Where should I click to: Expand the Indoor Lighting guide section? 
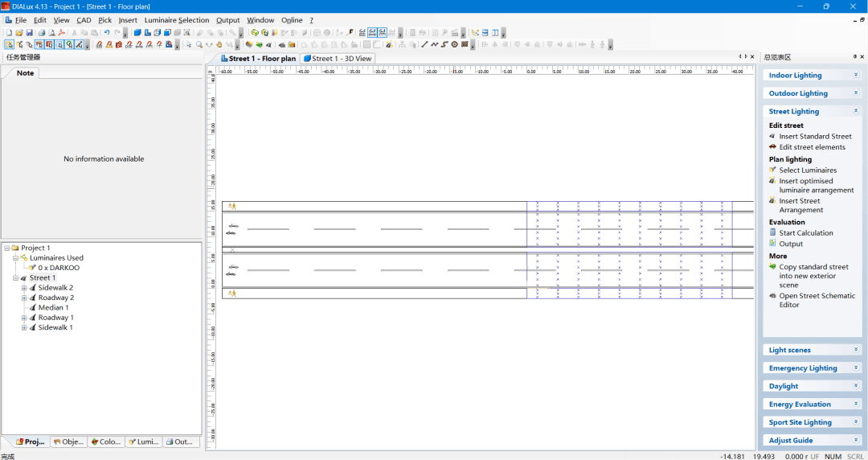point(856,75)
